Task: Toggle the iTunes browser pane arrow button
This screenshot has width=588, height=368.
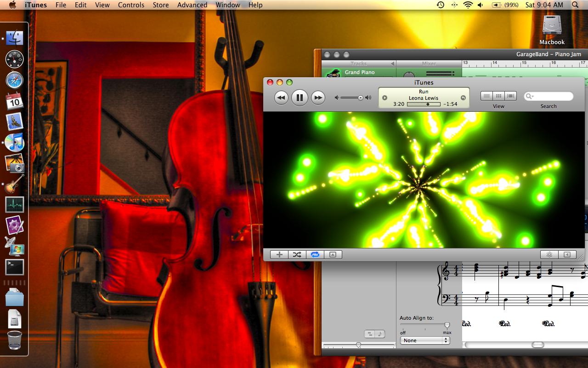Action: [567, 254]
